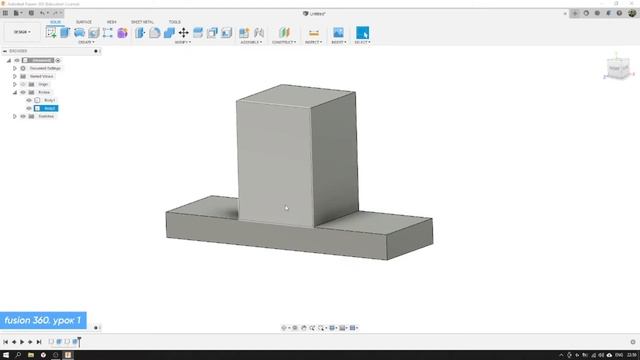Expand the Document Settings node
Image resolution: width=640 pixels, height=360 pixels.
(15, 69)
